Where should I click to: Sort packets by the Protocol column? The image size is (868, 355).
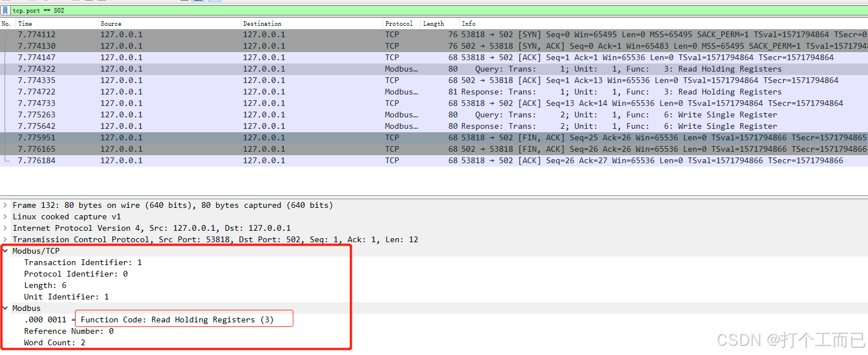[x=399, y=23]
